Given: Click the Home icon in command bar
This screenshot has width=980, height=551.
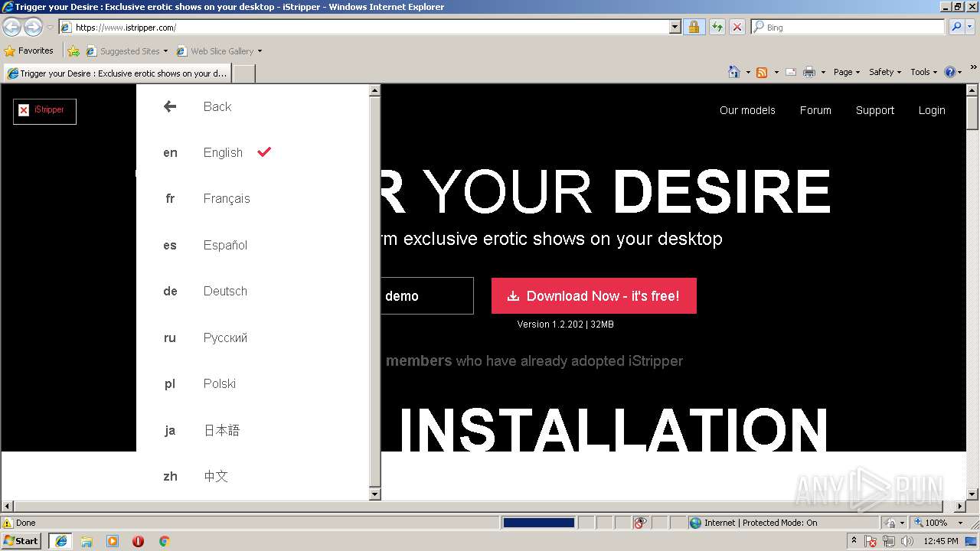Looking at the screenshot, I should 733,72.
